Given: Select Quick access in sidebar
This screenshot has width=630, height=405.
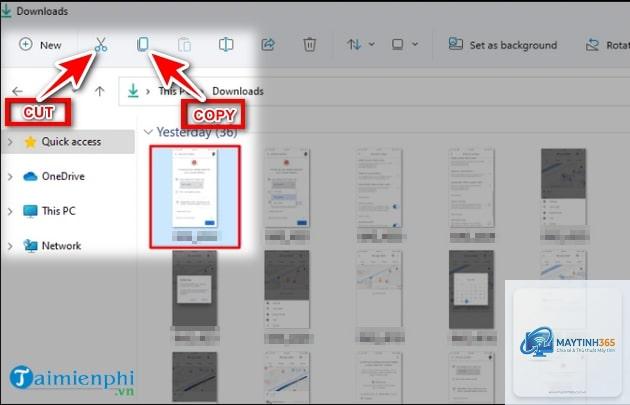Looking at the screenshot, I should [68, 141].
